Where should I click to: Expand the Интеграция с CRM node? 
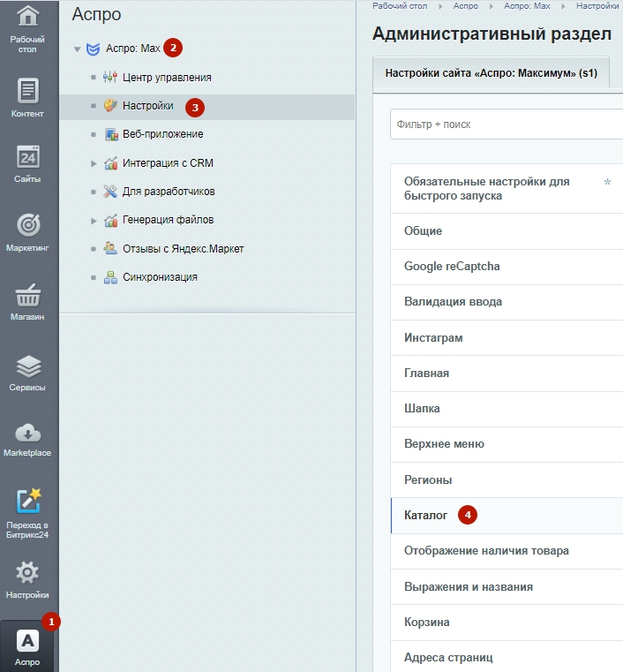[94, 163]
